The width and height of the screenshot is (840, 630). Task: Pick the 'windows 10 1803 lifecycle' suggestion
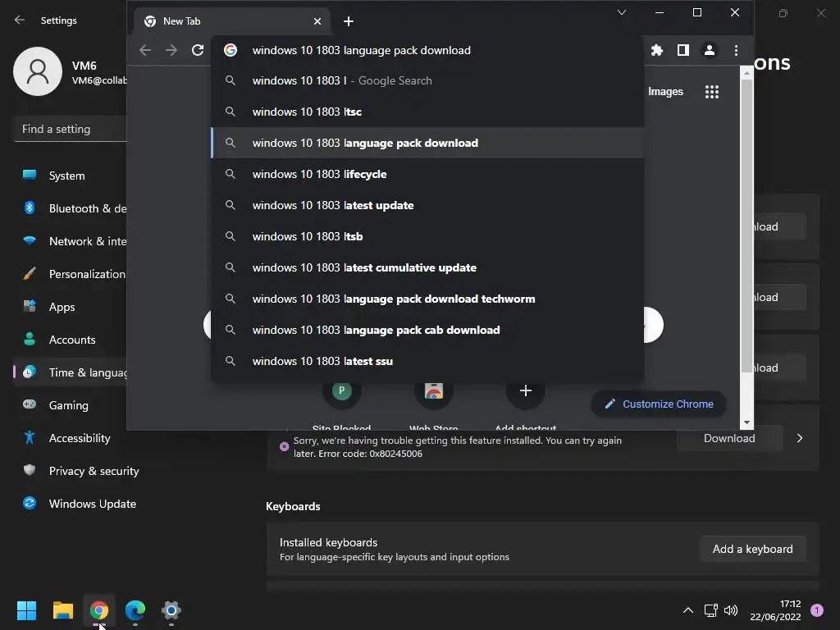[427, 174]
